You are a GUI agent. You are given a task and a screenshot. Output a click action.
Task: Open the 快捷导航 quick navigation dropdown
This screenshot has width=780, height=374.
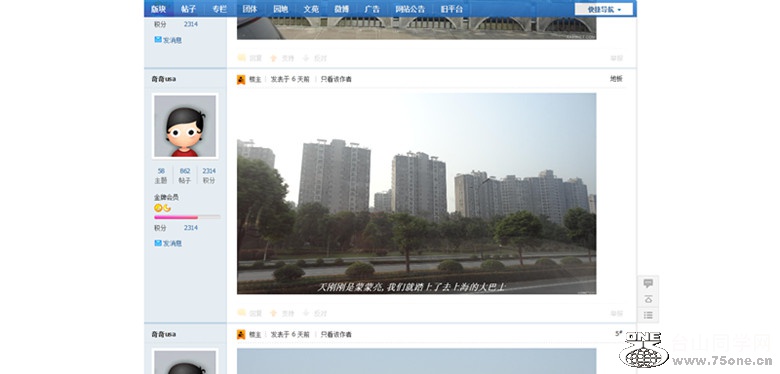(604, 9)
